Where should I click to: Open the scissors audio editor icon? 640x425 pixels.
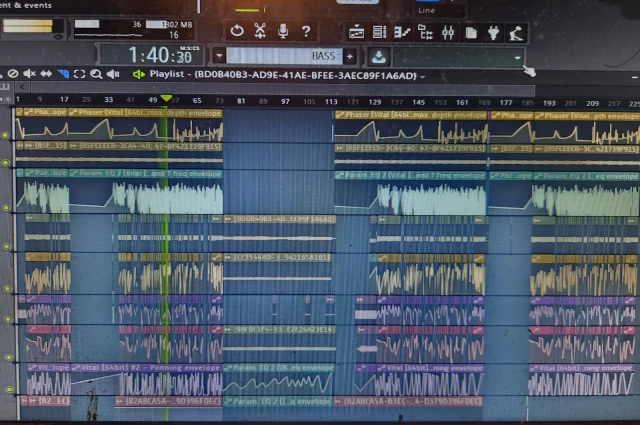[260, 32]
